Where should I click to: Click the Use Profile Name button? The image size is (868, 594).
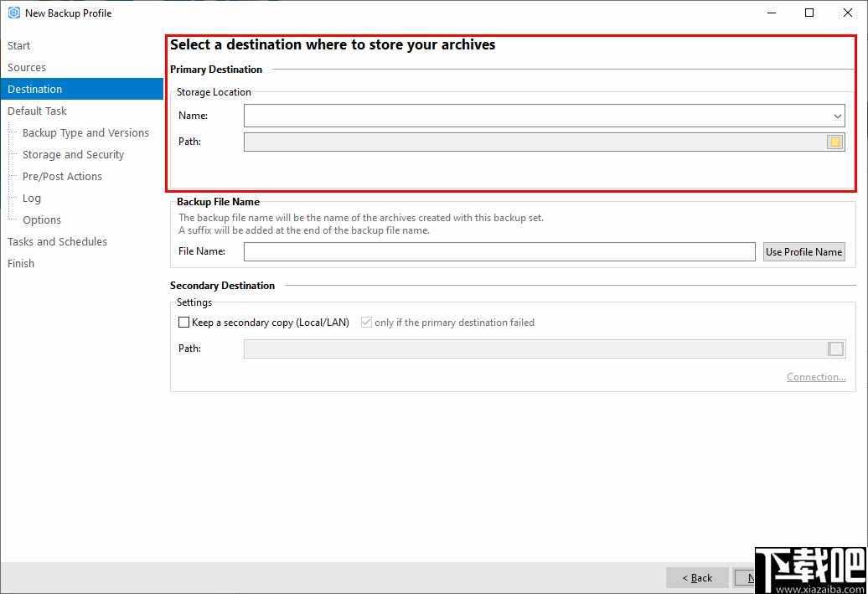803,252
